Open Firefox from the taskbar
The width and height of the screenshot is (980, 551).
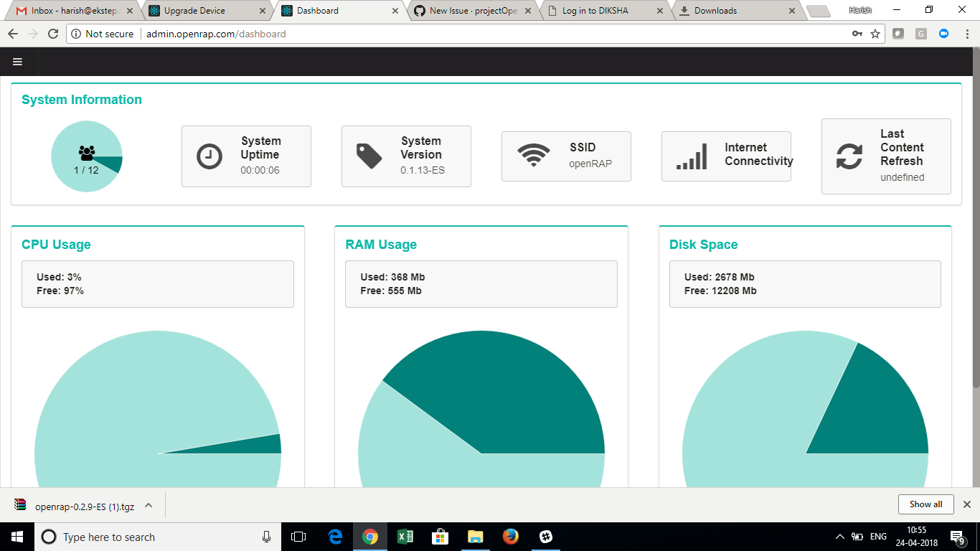coord(510,537)
